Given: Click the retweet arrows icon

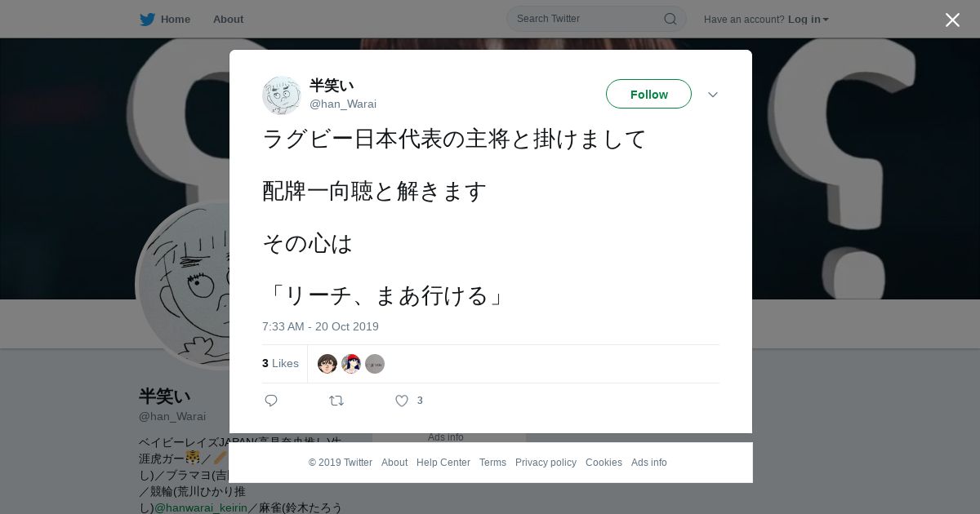Looking at the screenshot, I should pyautogui.click(x=336, y=401).
